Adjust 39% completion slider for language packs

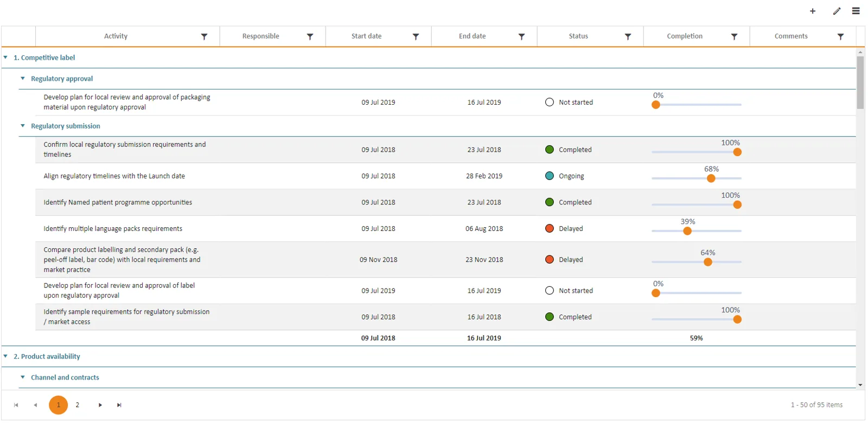687,231
